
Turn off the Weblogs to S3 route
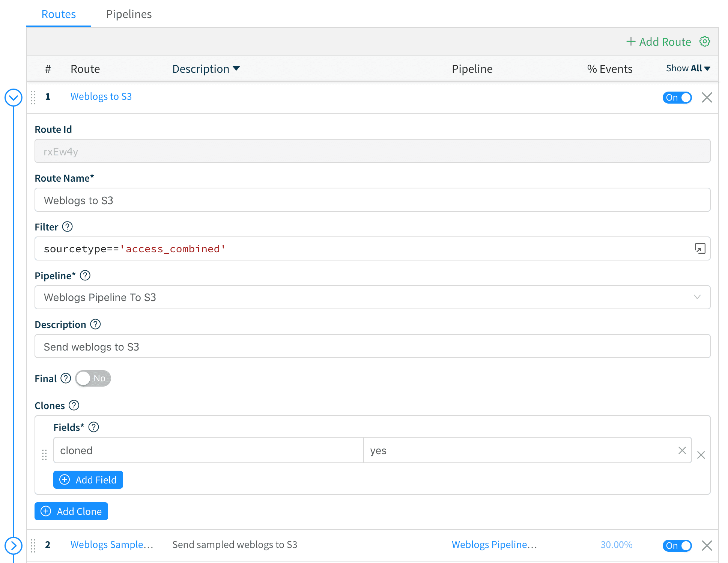click(677, 98)
